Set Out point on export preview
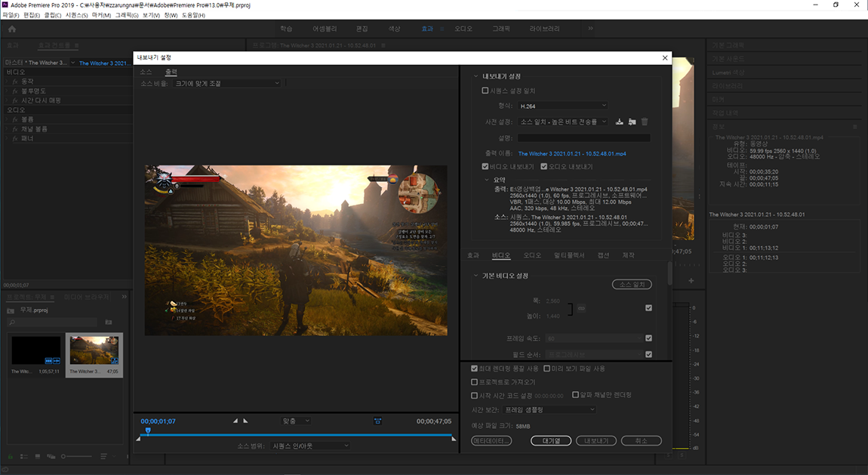 point(245,421)
